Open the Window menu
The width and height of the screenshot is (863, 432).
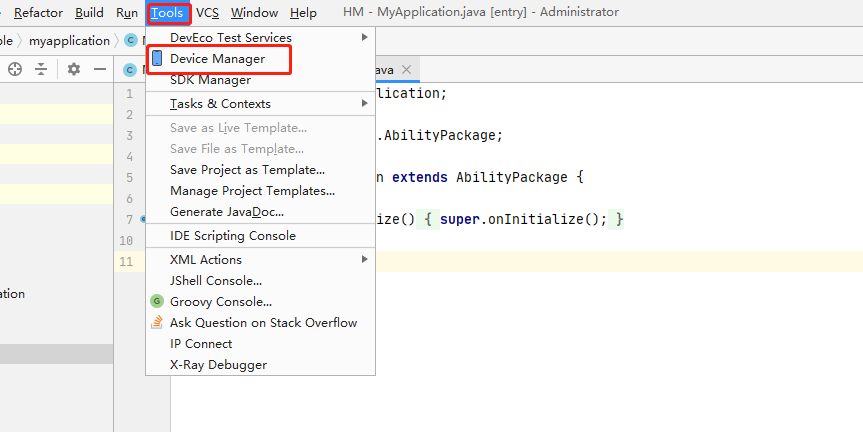tap(254, 13)
